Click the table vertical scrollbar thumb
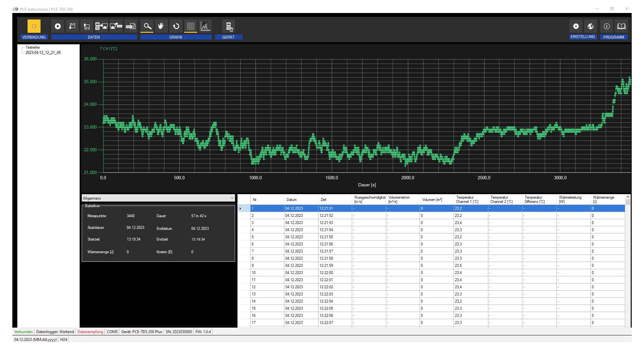Image resolution: width=644 pixels, height=349 pixels. click(628, 202)
